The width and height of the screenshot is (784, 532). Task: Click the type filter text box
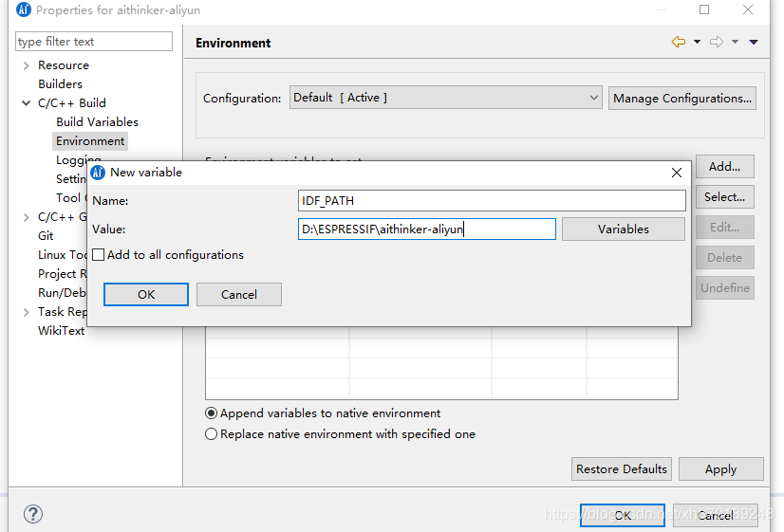pos(94,41)
